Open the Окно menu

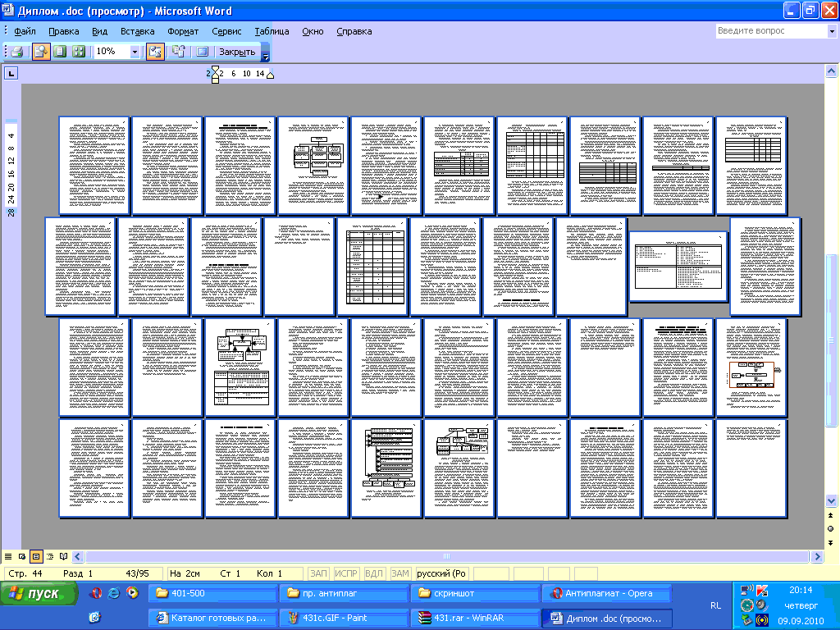tap(313, 31)
